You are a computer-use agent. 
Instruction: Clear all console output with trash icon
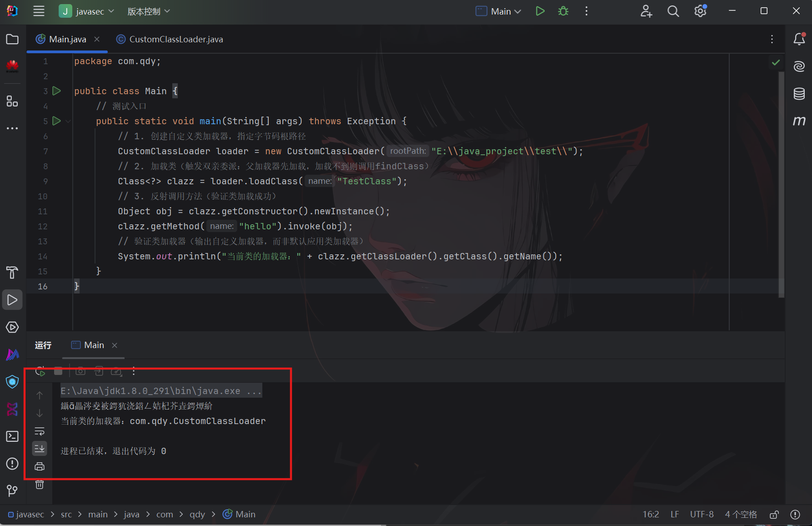(40, 485)
